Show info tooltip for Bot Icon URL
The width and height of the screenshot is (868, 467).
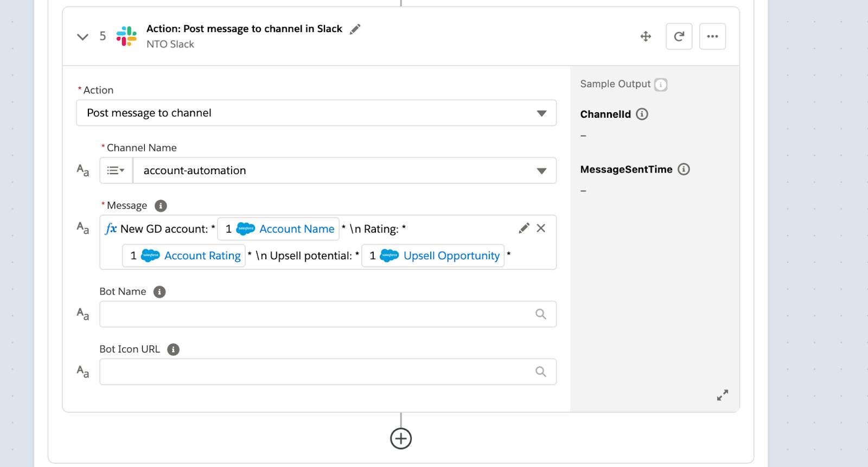(173, 349)
